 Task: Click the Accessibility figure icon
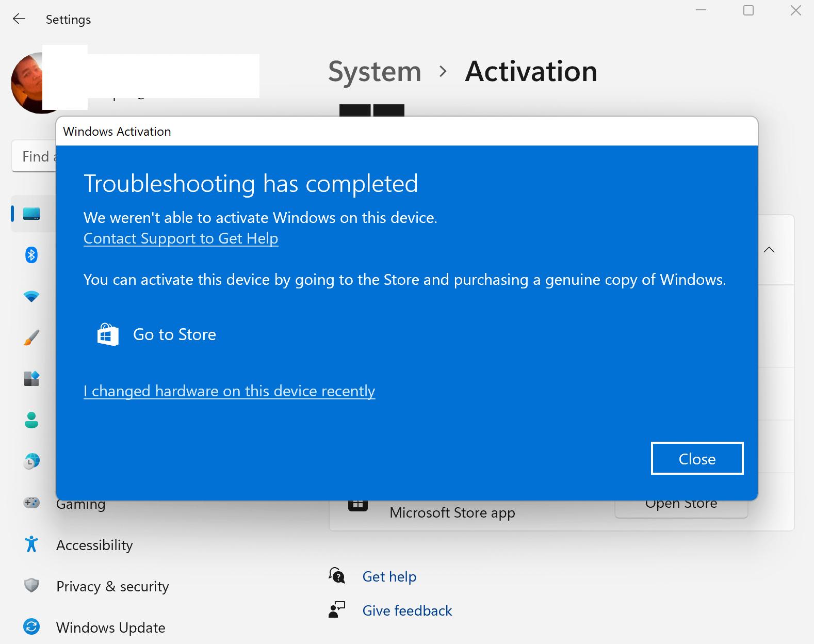pyautogui.click(x=31, y=544)
